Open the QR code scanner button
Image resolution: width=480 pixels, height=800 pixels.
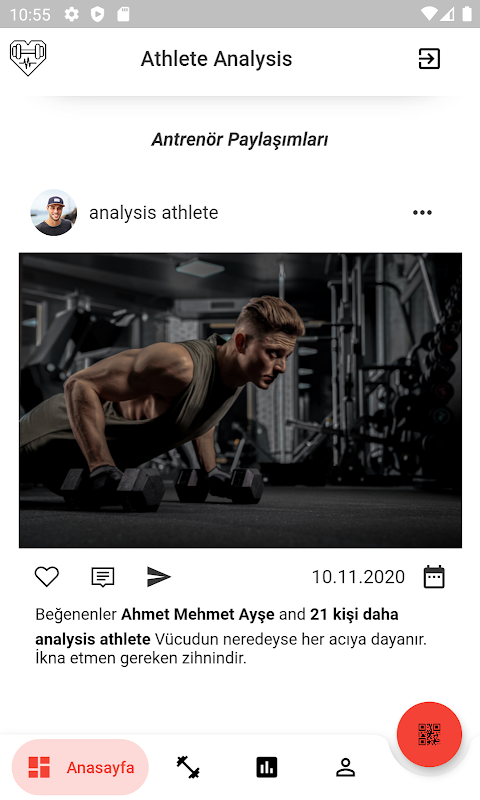click(429, 734)
